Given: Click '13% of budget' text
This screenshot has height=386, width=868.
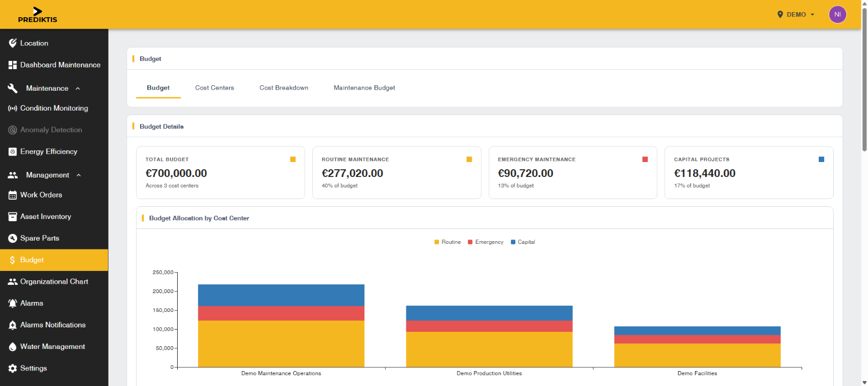Looking at the screenshot, I should click(x=515, y=186).
